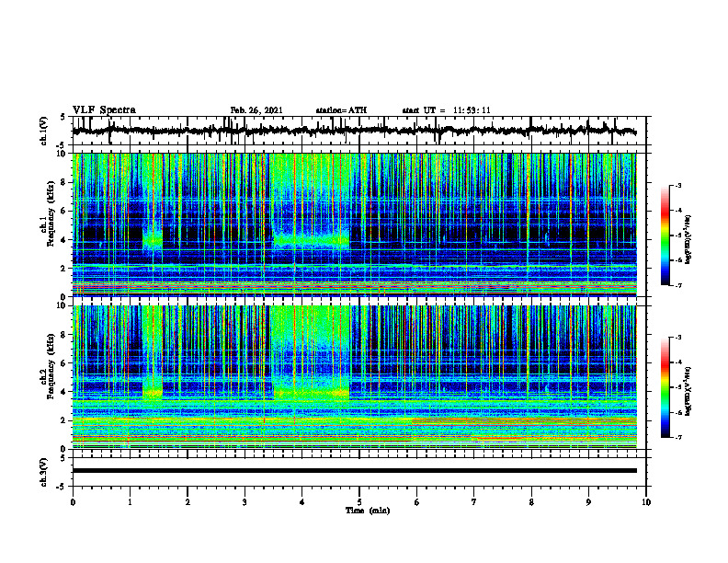This screenshot has height=563, width=728.
Task: Click the ch.1 spectrogram panel
Action: coord(354,224)
